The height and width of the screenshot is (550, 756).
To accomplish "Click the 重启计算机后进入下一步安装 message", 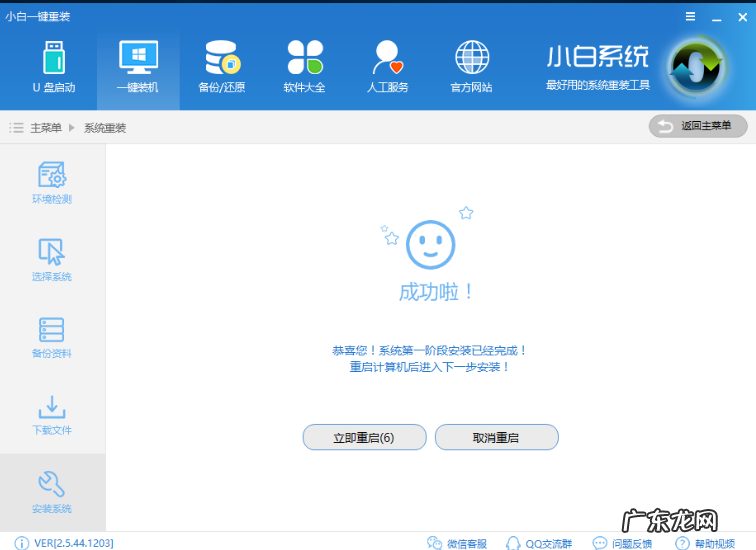I will pos(429,367).
